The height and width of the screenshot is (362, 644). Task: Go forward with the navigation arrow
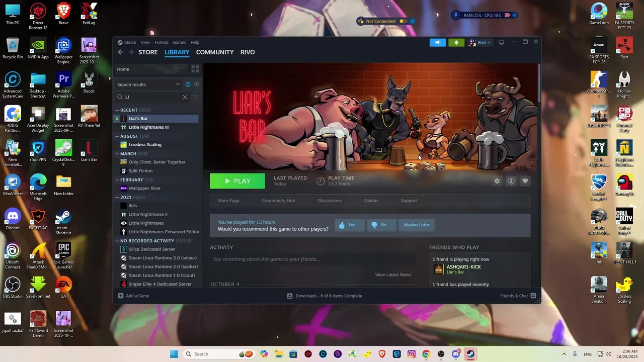coord(131,52)
